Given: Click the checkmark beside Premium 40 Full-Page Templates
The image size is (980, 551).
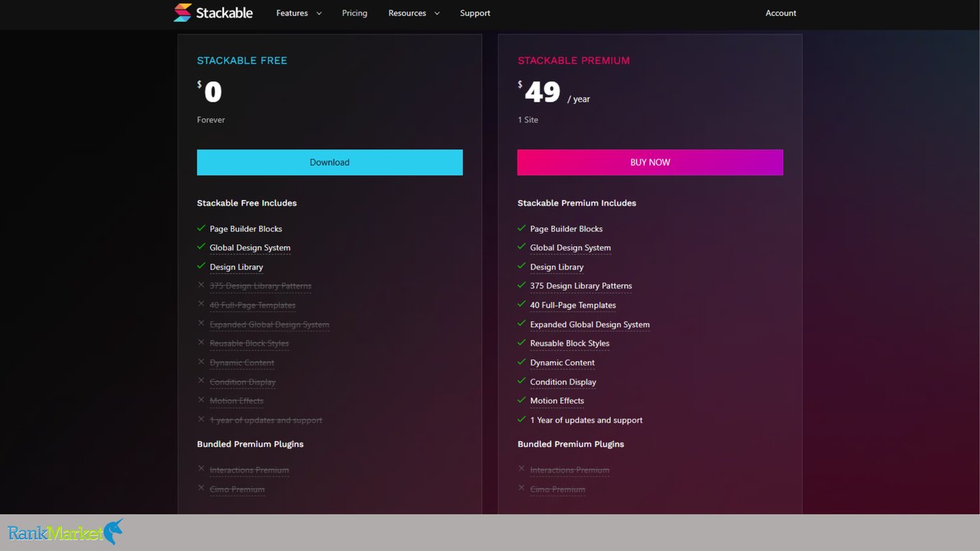Looking at the screenshot, I should (522, 304).
